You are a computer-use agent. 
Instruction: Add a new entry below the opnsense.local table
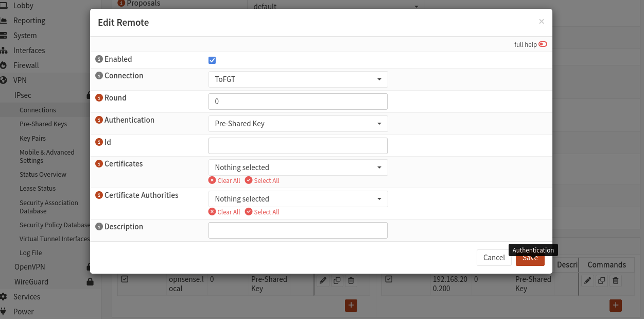click(x=351, y=305)
